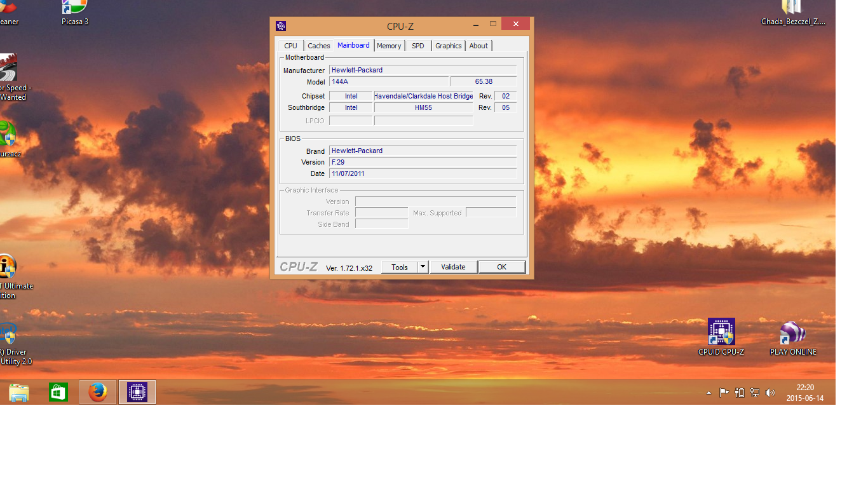Open the Driver Utility 2.0 desktop shortcut
Viewport: 868px width, 488px height.
point(13,343)
